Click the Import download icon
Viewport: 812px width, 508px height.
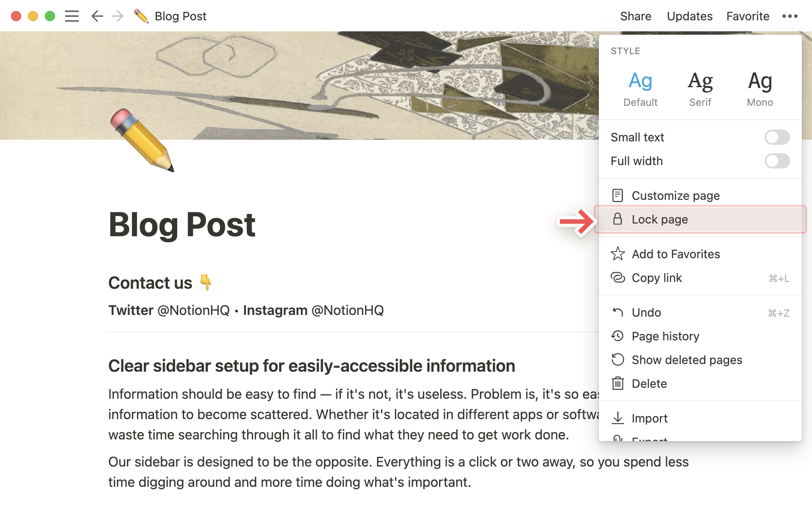click(x=617, y=417)
